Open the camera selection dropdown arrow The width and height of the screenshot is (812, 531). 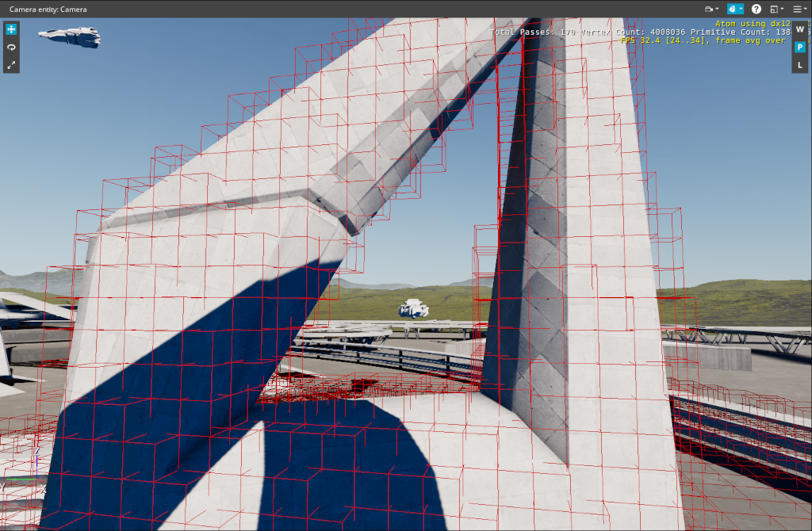pos(717,8)
